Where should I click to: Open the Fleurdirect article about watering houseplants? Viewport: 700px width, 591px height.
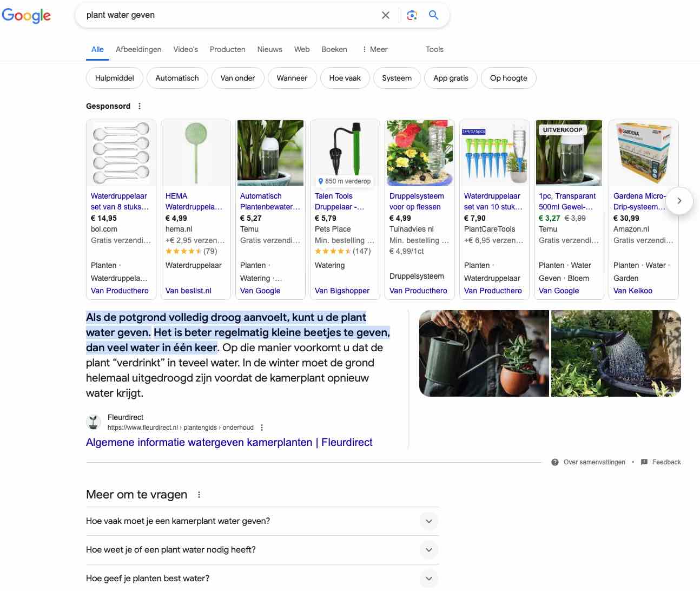pos(229,442)
